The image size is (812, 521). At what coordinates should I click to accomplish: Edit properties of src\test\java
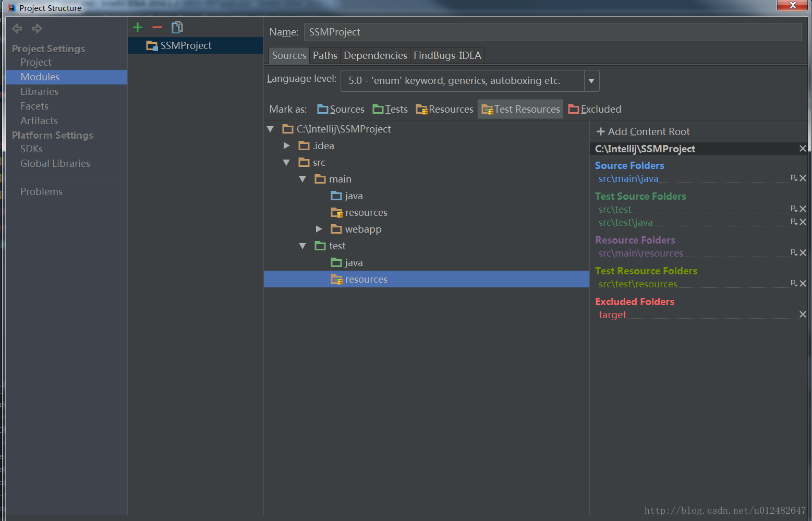coord(794,222)
